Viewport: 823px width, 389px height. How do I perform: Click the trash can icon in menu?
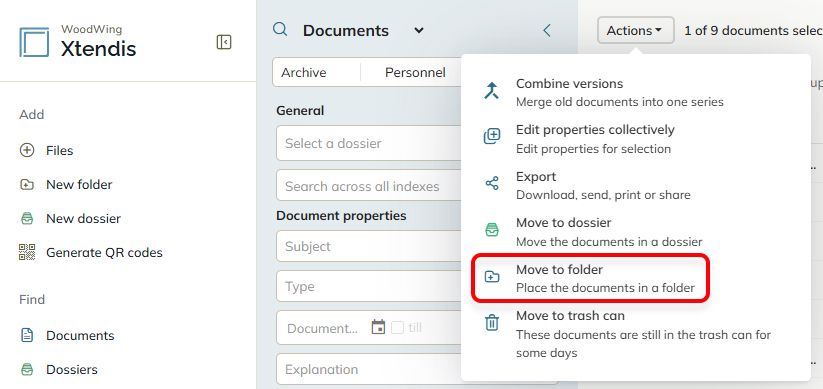click(x=491, y=322)
